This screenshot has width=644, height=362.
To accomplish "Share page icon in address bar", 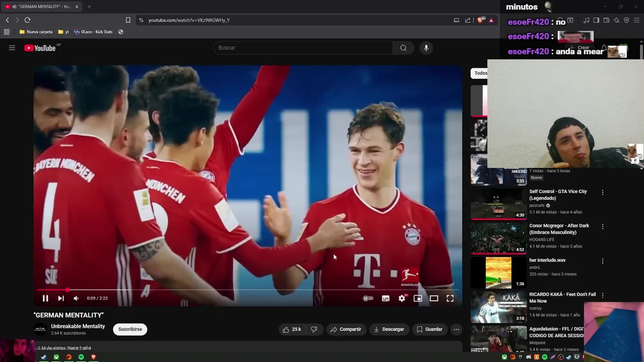I will pos(468,20).
